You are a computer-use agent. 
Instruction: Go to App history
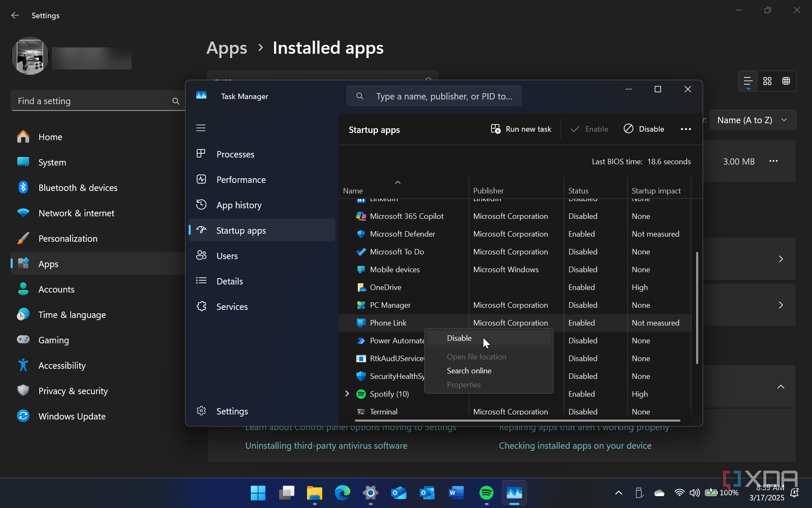coord(239,205)
